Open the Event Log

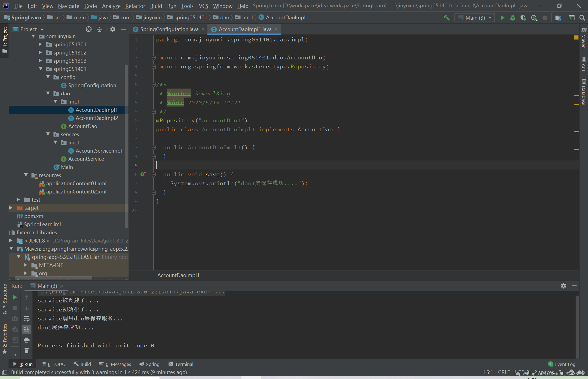562,364
